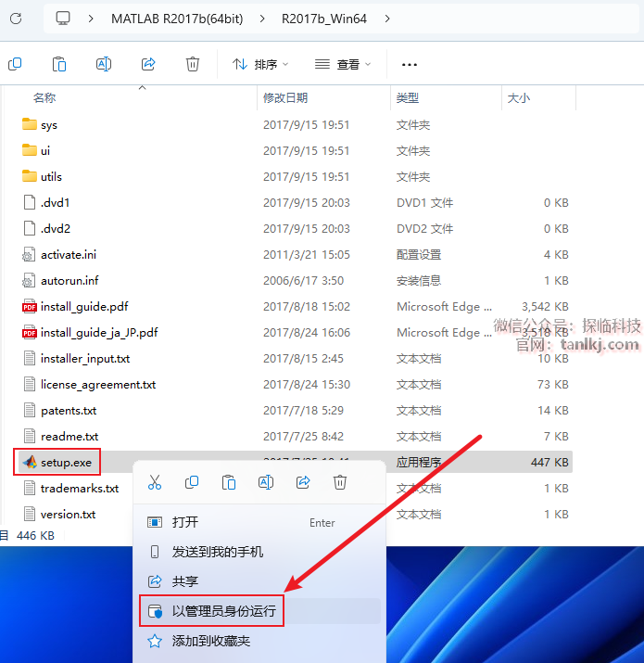This screenshot has height=663, width=644.
Task: Click the 447 KB size of setup.exe
Action: coord(549,462)
